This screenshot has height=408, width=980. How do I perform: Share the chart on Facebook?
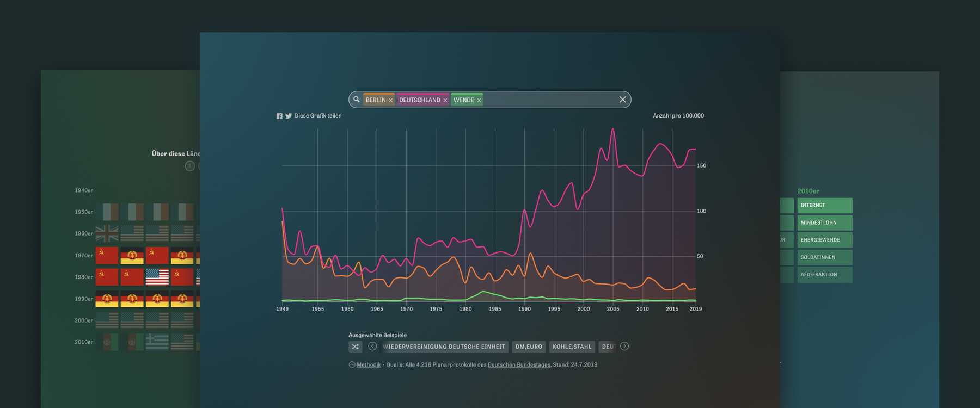coord(279,116)
